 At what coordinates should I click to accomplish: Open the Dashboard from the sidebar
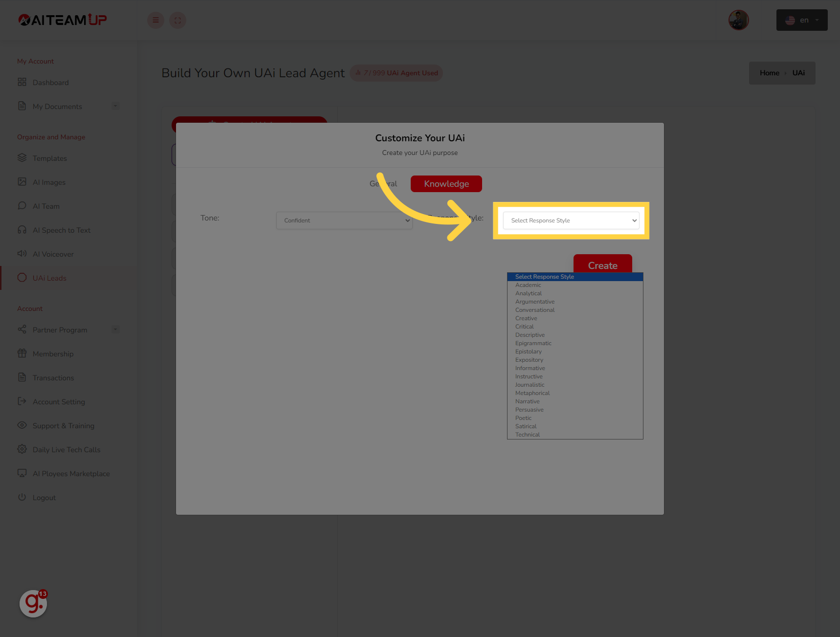(x=50, y=82)
